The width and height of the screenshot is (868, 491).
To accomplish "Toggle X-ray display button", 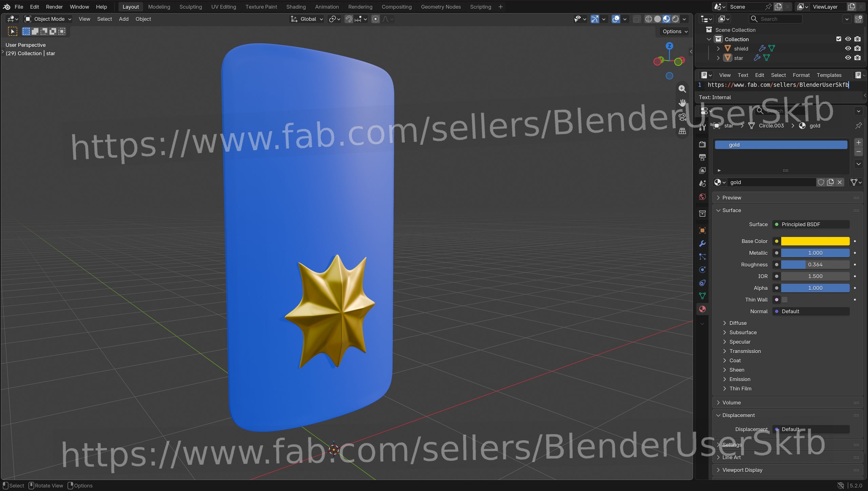I will coord(637,19).
